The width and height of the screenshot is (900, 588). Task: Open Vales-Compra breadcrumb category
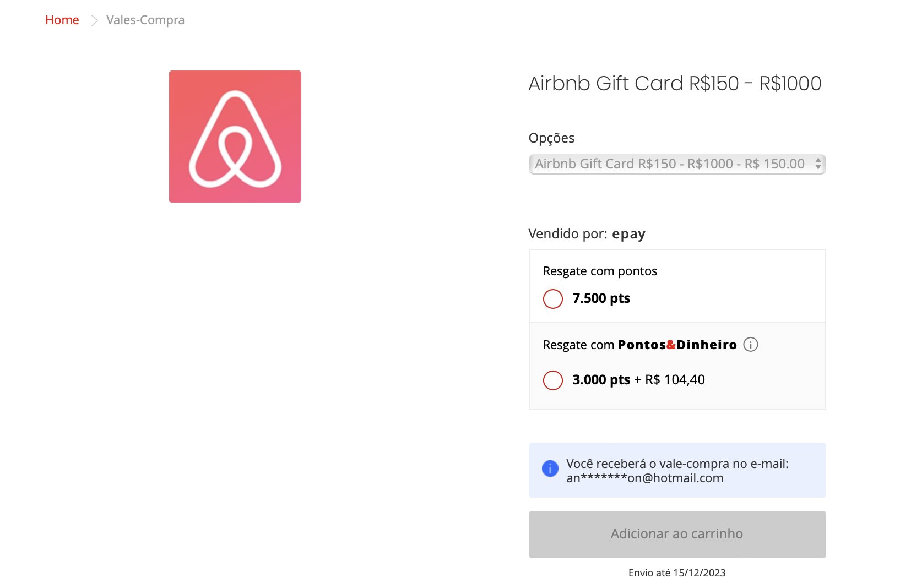[x=145, y=20]
